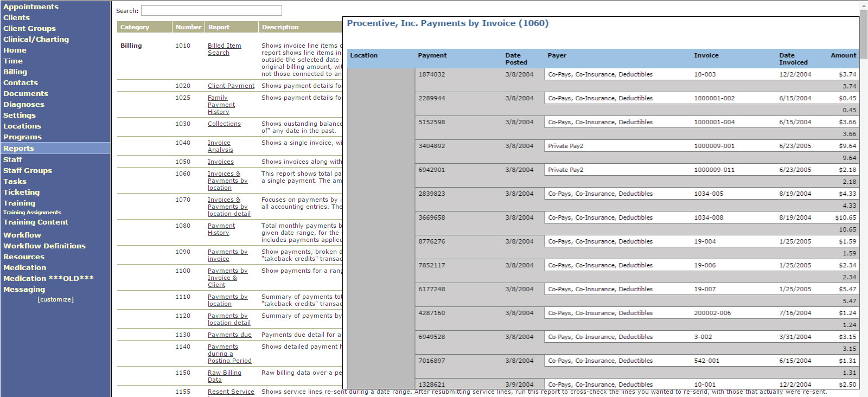868x397 pixels.
Task: Open Payments by Invoice & Client report
Action: (x=227, y=278)
